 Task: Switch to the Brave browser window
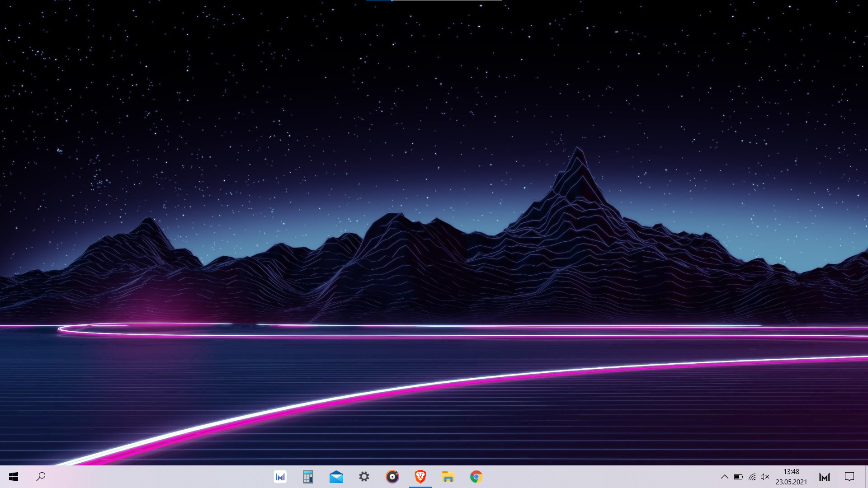[x=420, y=477]
